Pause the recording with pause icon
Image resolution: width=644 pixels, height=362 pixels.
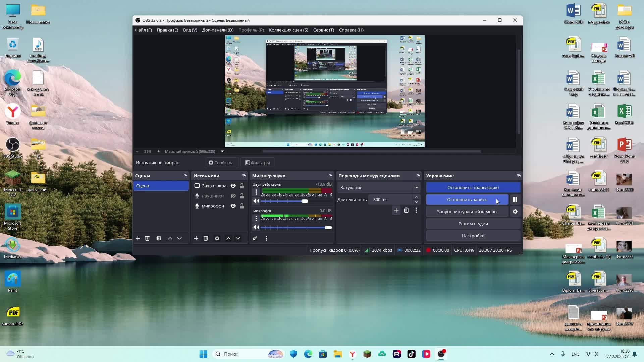tap(515, 199)
